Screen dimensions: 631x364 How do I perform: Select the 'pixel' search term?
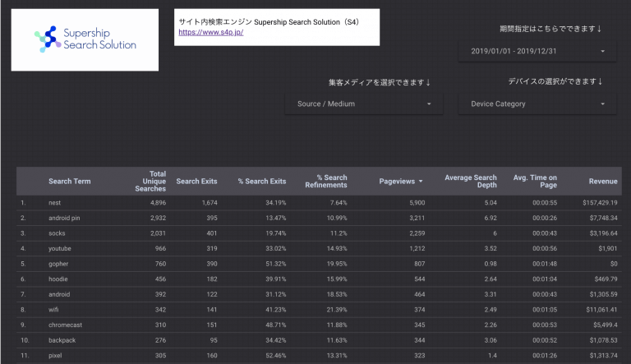(55, 356)
